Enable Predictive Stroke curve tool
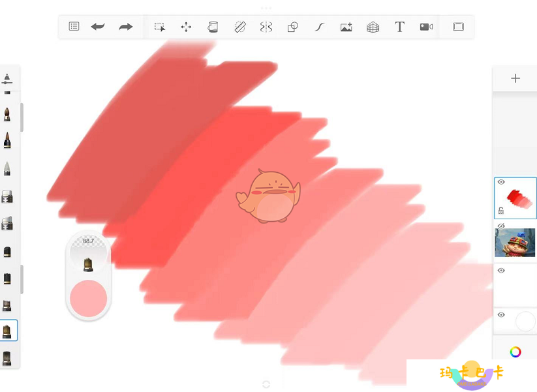Viewport: 537px width, 392px height. tap(319, 27)
